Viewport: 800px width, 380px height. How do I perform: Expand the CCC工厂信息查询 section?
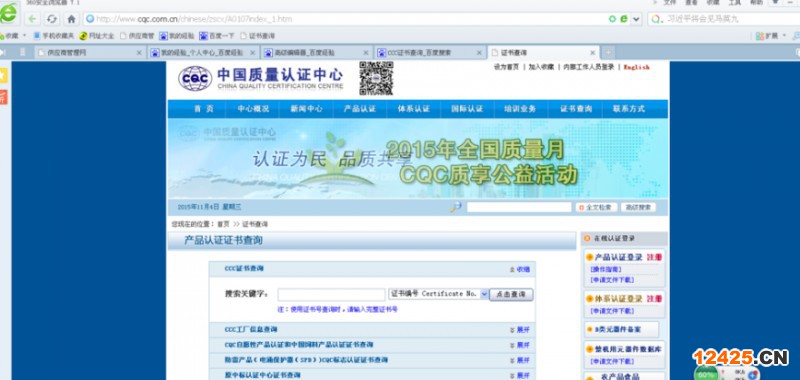(520, 330)
